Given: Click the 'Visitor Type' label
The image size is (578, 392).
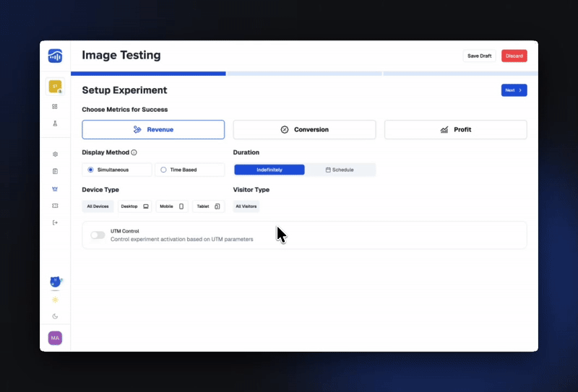Looking at the screenshot, I should coord(251,190).
